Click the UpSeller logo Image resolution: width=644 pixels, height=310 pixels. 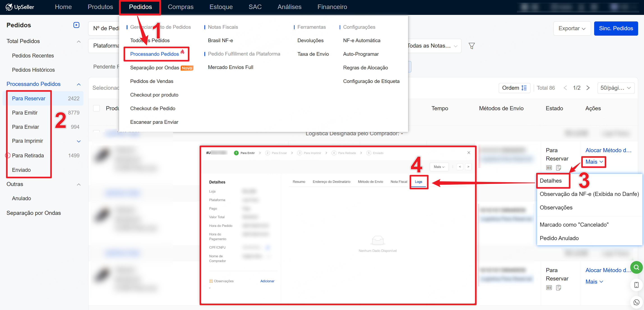(x=20, y=7)
